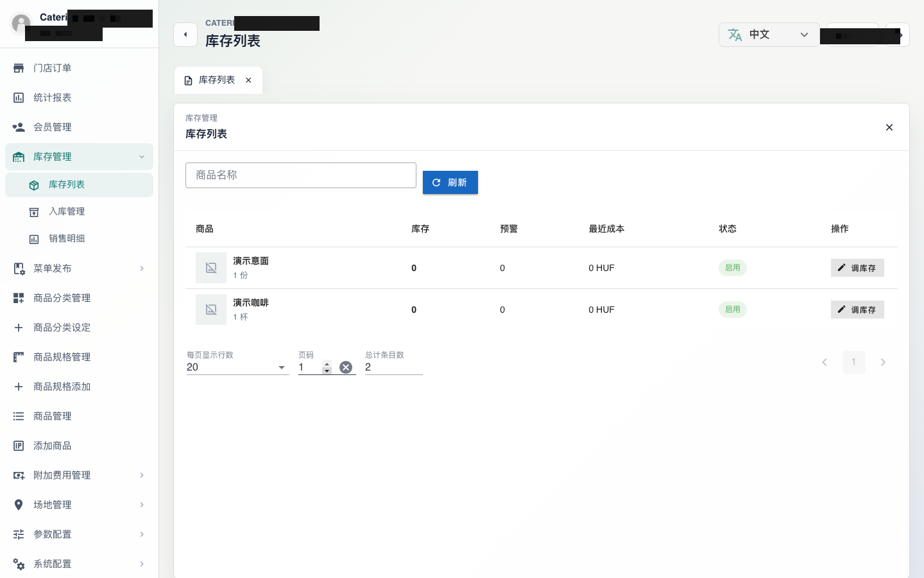Click the back arrow beside page title
The height and width of the screenshot is (578, 924).
pyautogui.click(x=185, y=35)
